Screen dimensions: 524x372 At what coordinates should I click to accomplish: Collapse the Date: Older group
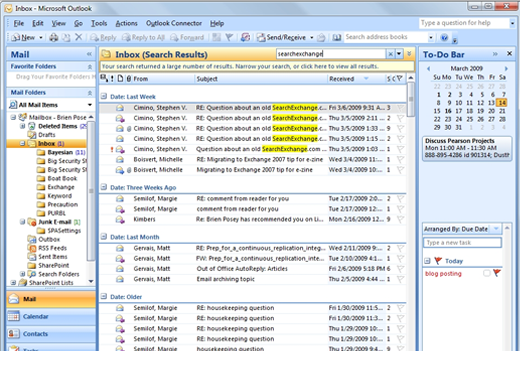tap(104, 296)
